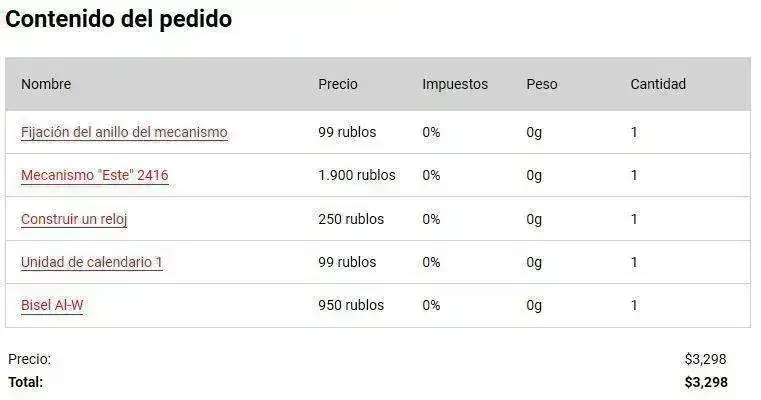The height and width of the screenshot is (400, 761).
Task: Click the bold Total label
Action: [x=26, y=382]
